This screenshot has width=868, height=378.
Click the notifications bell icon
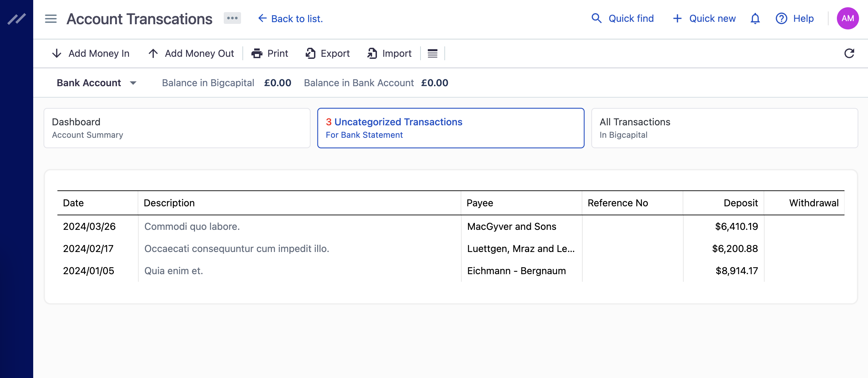756,18
